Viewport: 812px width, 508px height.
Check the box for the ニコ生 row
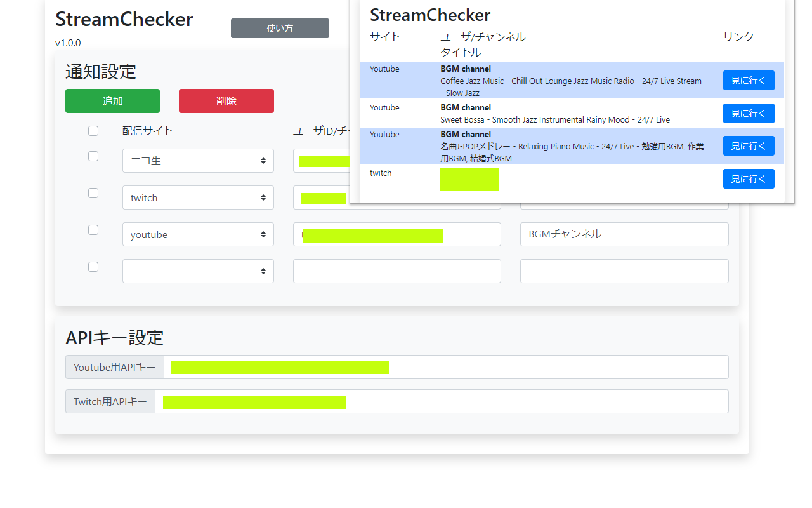[93, 156]
